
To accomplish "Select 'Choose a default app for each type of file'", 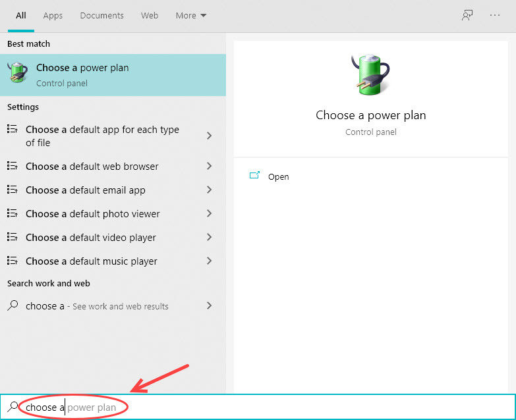I will point(102,136).
